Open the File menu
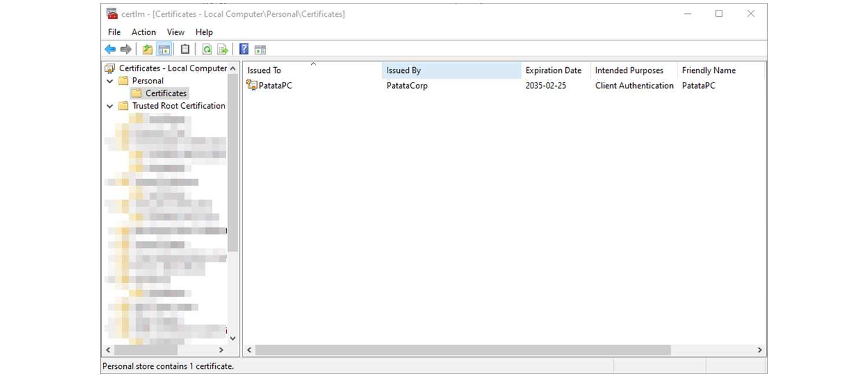 coord(114,32)
